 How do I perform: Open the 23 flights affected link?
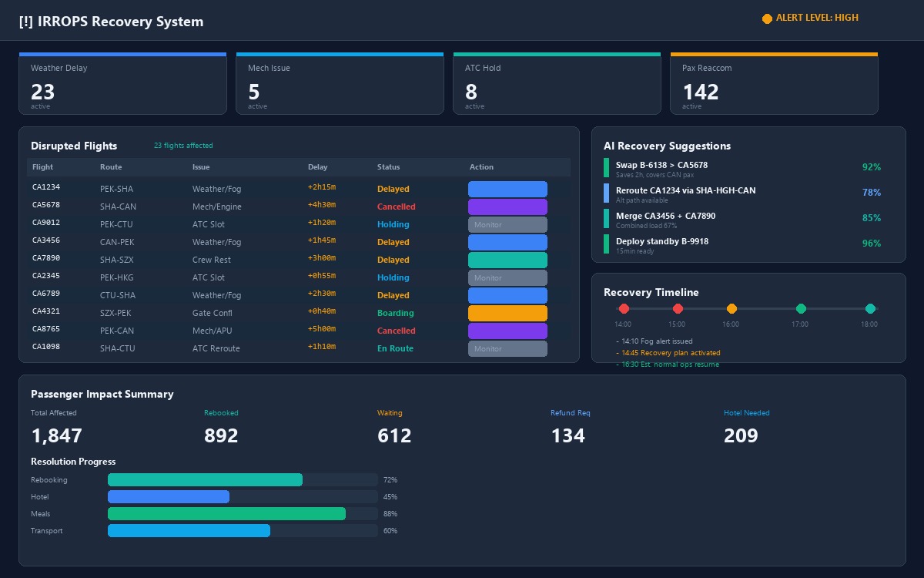183,146
